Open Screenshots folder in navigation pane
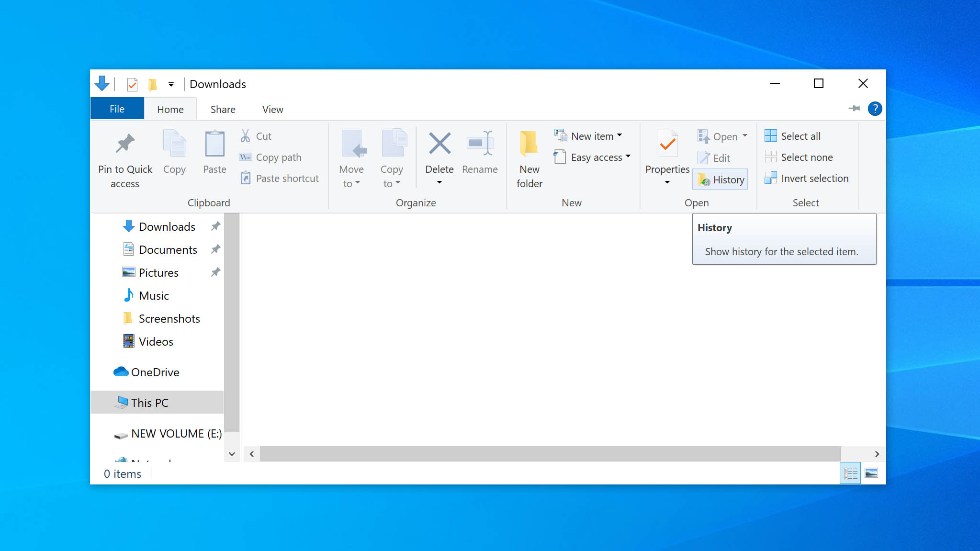Screen dimensions: 980x551 point(169,318)
